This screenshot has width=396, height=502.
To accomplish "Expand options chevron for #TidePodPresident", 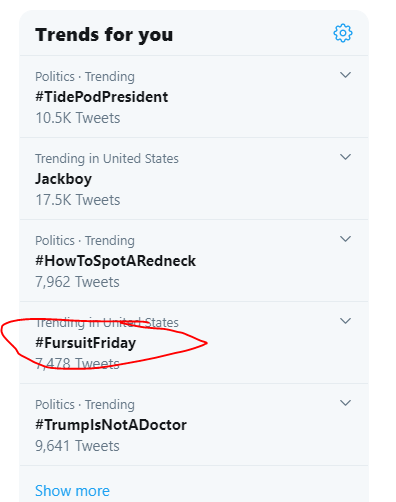I will tap(345, 75).
